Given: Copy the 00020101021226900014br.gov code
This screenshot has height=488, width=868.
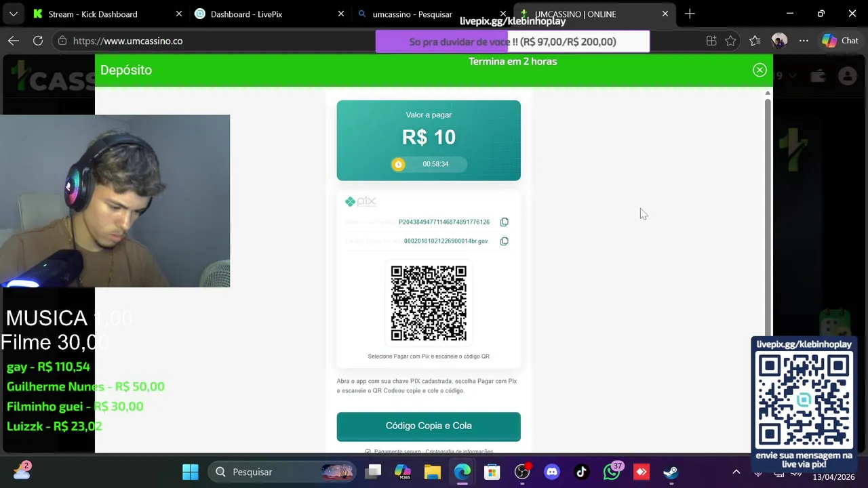Looking at the screenshot, I should coord(504,241).
